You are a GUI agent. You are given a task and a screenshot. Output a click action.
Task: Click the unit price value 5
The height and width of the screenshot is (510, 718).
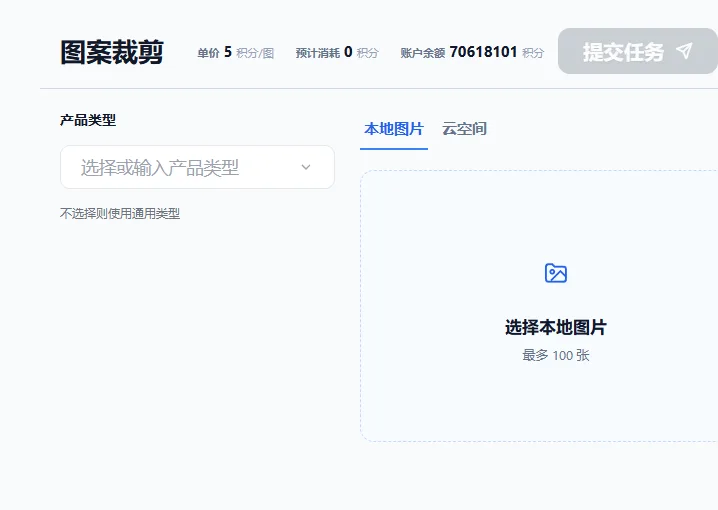pyautogui.click(x=228, y=52)
